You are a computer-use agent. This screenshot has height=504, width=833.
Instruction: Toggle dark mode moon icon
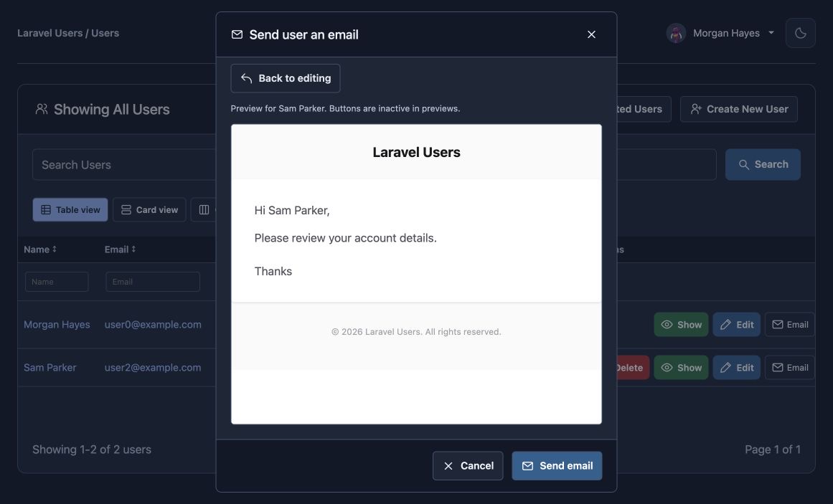click(x=801, y=33)
